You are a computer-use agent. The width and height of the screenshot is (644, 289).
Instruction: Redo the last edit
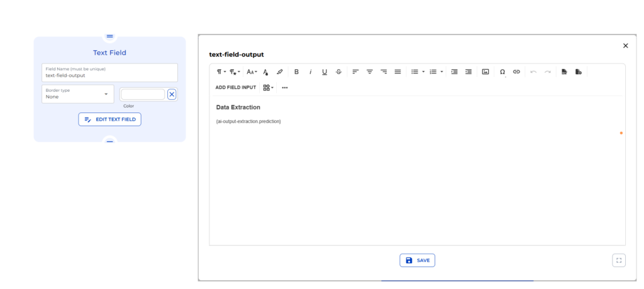coord(548,72)
